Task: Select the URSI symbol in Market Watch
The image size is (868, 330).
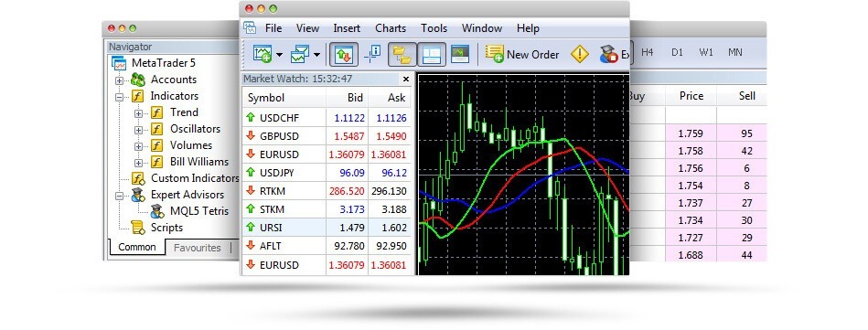Action: 271,228
